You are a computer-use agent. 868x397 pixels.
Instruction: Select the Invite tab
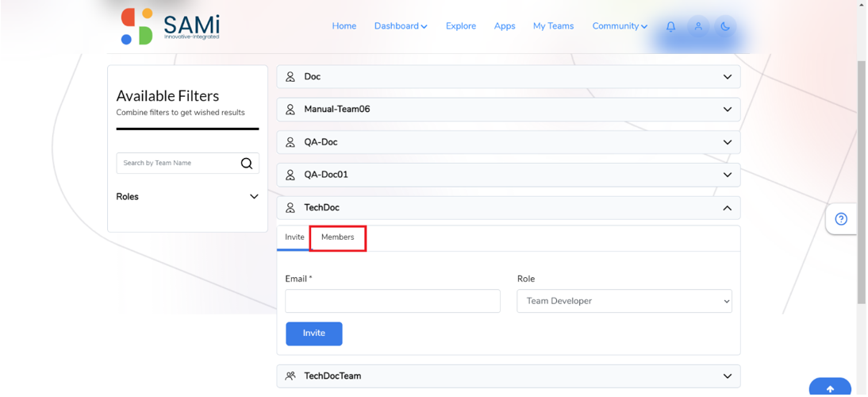[294, 237]
